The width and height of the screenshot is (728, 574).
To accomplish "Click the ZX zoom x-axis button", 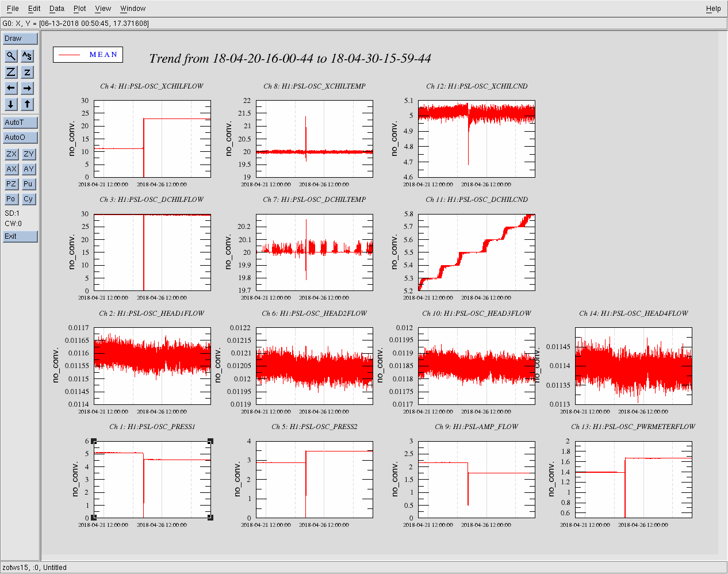I will 11,154.
